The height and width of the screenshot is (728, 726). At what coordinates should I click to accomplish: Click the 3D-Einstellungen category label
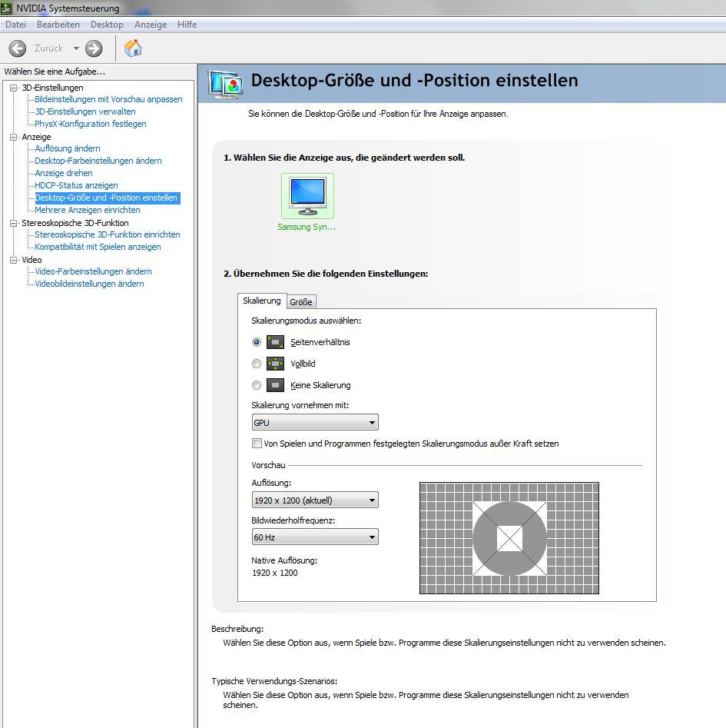tap(53, 88)
